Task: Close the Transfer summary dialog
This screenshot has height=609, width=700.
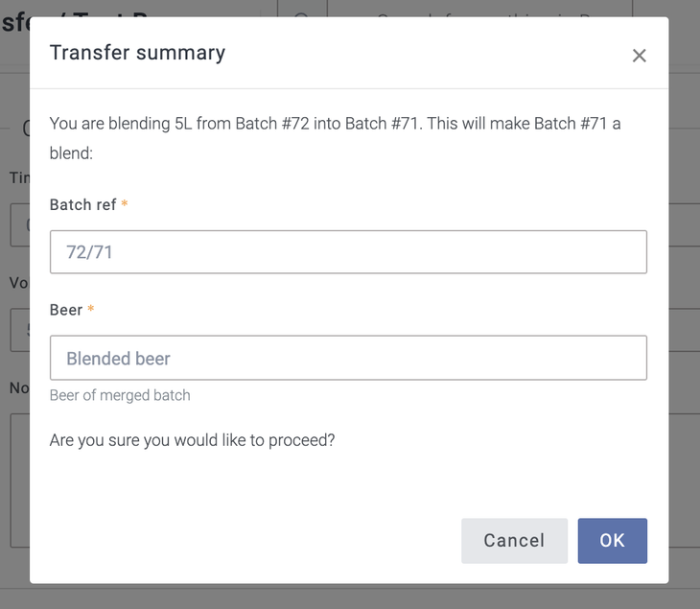Action: (639, 56)
